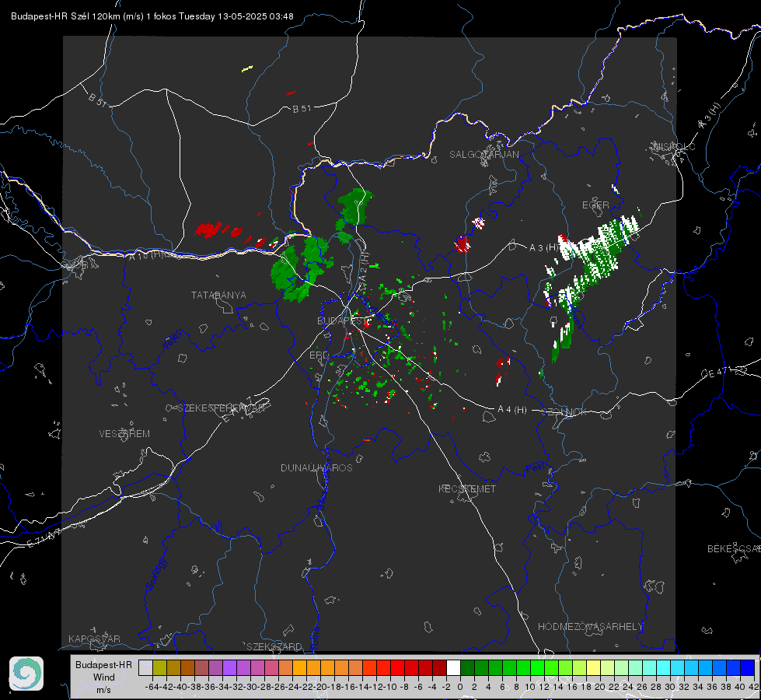Click the green echo patch northwest of Budapest
Image resolution: width=761 pixels, height=700 pixels.
click(x=302, y=268)
